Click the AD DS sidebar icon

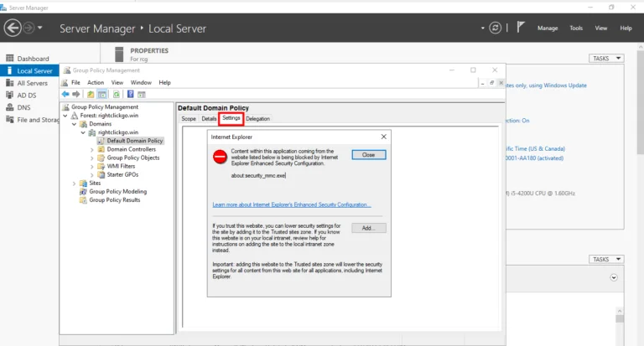click(x=10, y=95)
